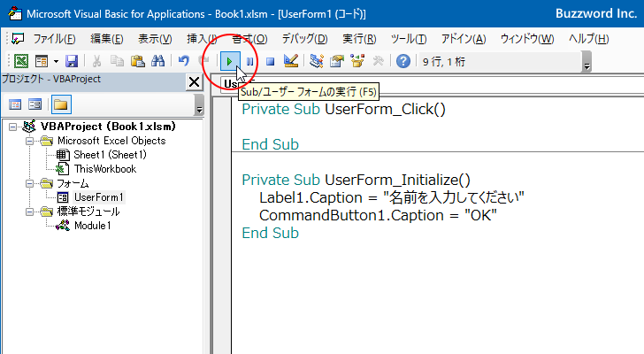Image resolution: width=644 pixels, height=354 pixels.
Task: Click the code window control icon in menu bar
Action: pyautogui.click(x=18, y=39)
